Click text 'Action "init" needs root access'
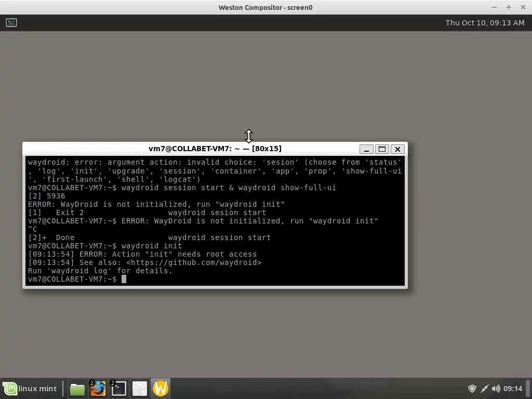The width and height of the screenshot is (532, 399). pos(184,255)
